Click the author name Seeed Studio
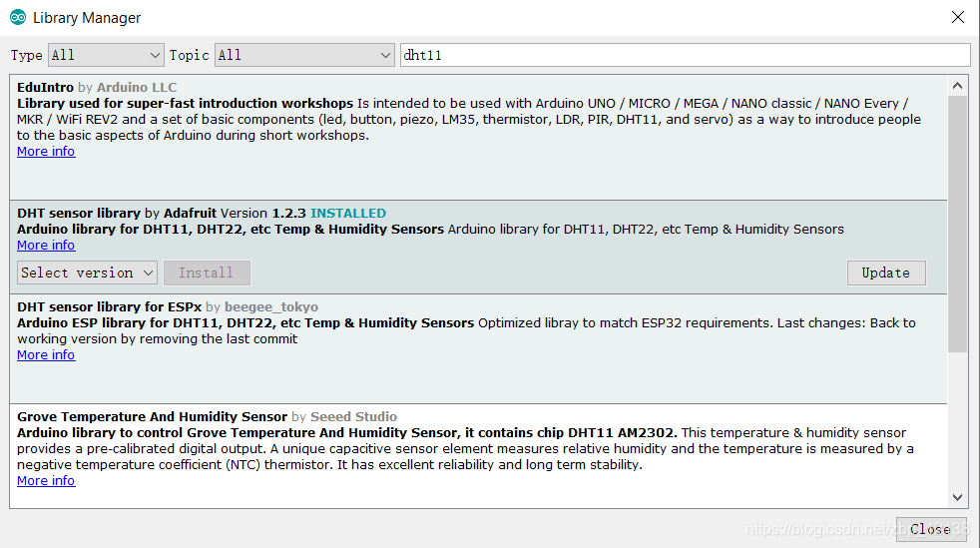980x548 pixels. (x=353, y=417)
